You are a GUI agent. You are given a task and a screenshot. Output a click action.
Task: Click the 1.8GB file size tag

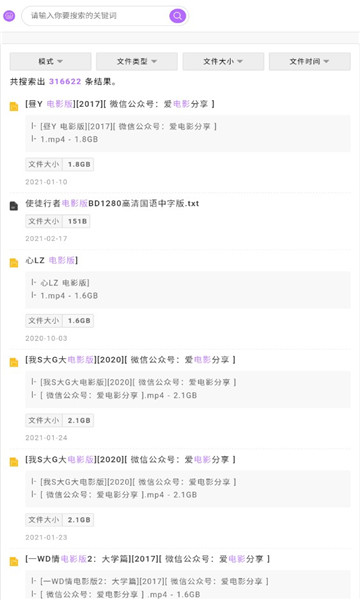point(60,165)
